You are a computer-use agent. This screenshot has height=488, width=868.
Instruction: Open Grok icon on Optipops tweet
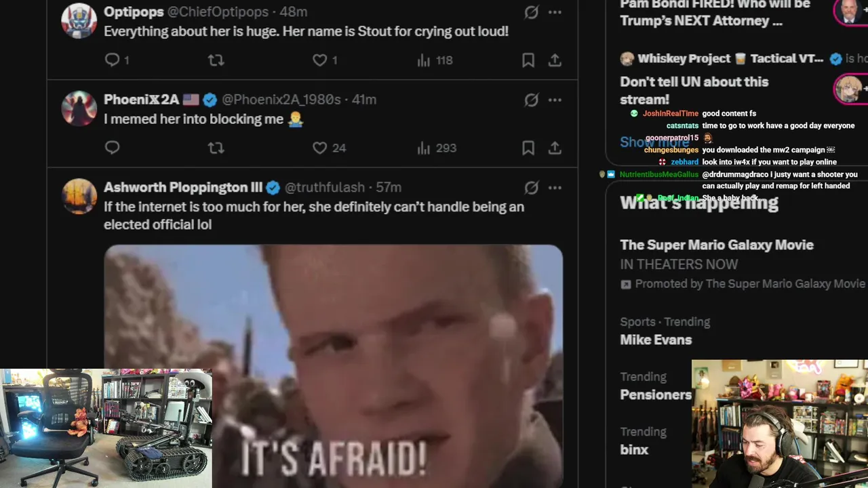pyautogui.click(x=532, y=12)
